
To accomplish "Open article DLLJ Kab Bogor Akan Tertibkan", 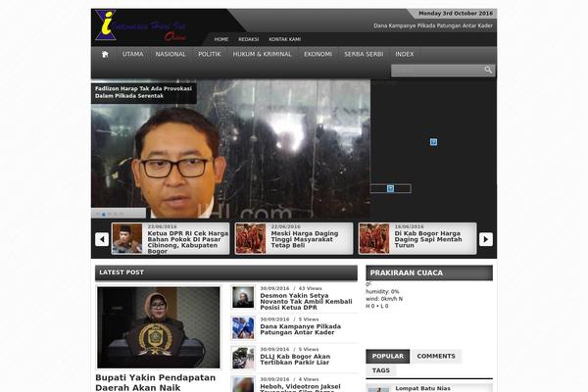I will pyautogui.click(x=295, y=360).
